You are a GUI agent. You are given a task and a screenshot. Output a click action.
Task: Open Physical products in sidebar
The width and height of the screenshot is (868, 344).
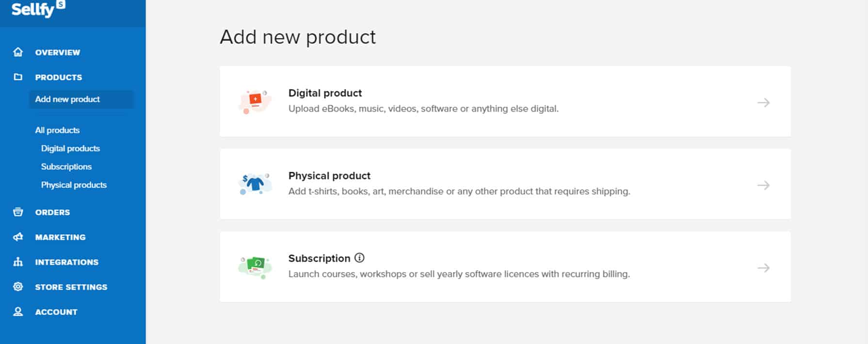click(74, 185)
